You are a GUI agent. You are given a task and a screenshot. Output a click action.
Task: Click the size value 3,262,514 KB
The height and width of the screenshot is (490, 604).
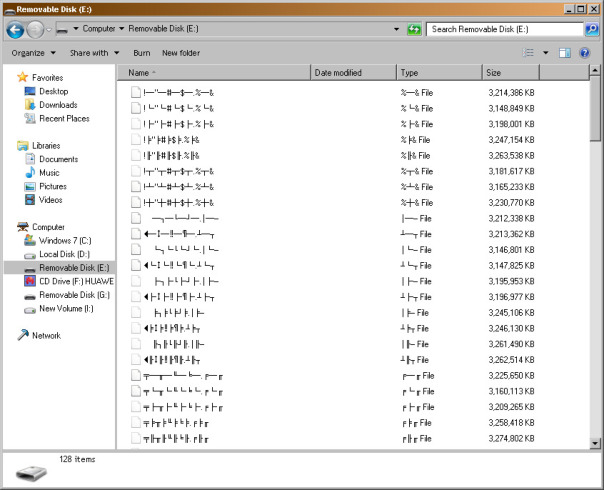pos(511,360)
